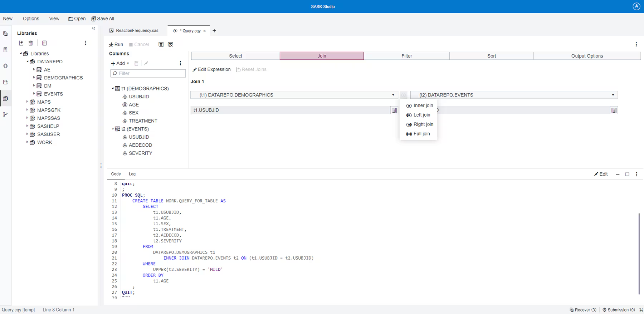Open the t1 DATAREPO.DEMOGRAPHICS table dropdown
The width and height of the screenshot is (644, 314).
point(393,95)
